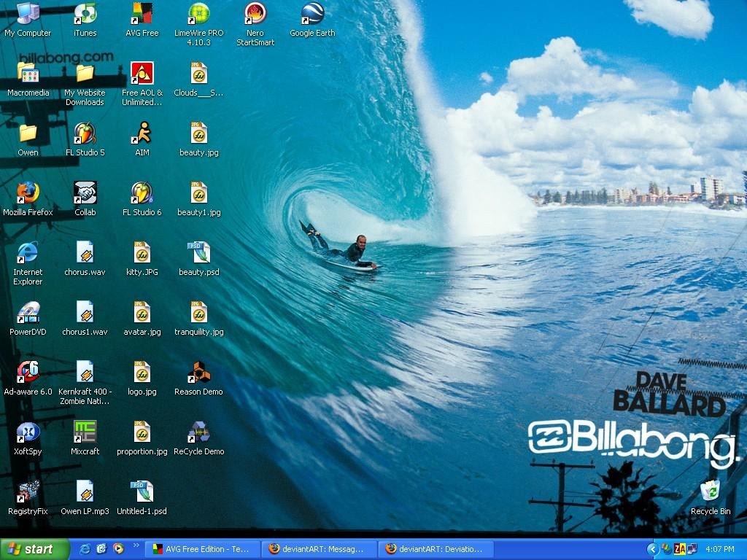The width and height of the screenshot is (747, 560).
Task: Select the Recycle Bin icon
Action: point(711,498)
